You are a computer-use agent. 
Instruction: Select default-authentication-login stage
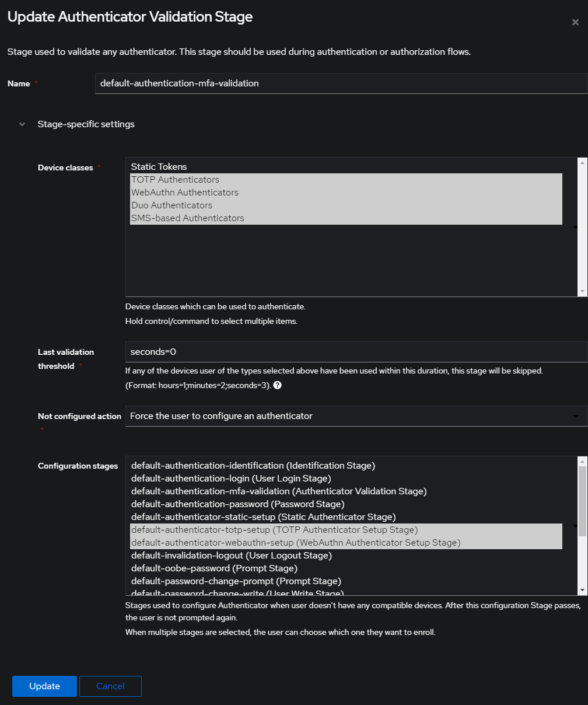coord(346,479)
